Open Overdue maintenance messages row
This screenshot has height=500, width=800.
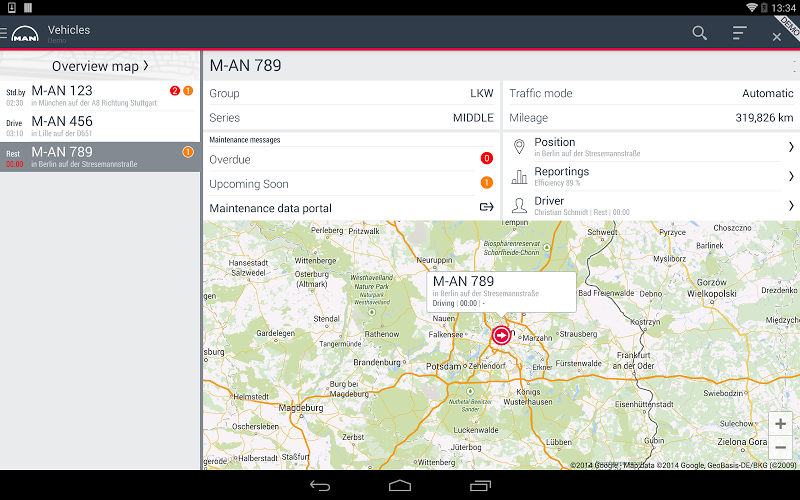click(x=351, y=159)
